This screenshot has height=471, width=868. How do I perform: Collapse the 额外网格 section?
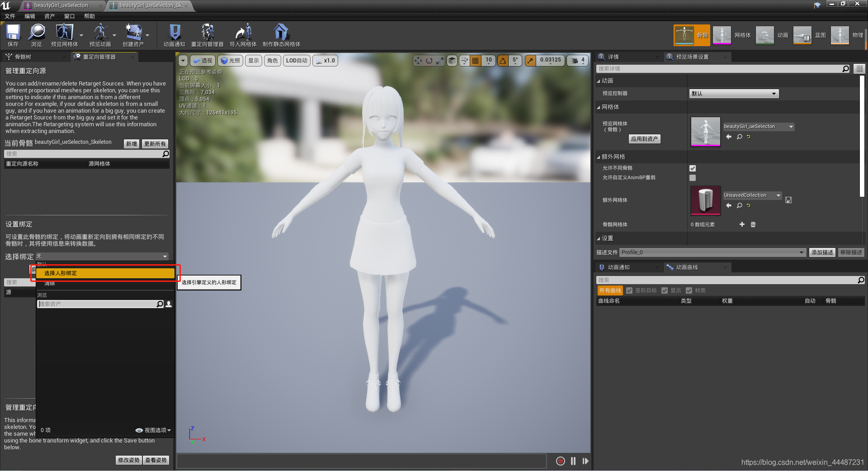click(x=599, y=157)
